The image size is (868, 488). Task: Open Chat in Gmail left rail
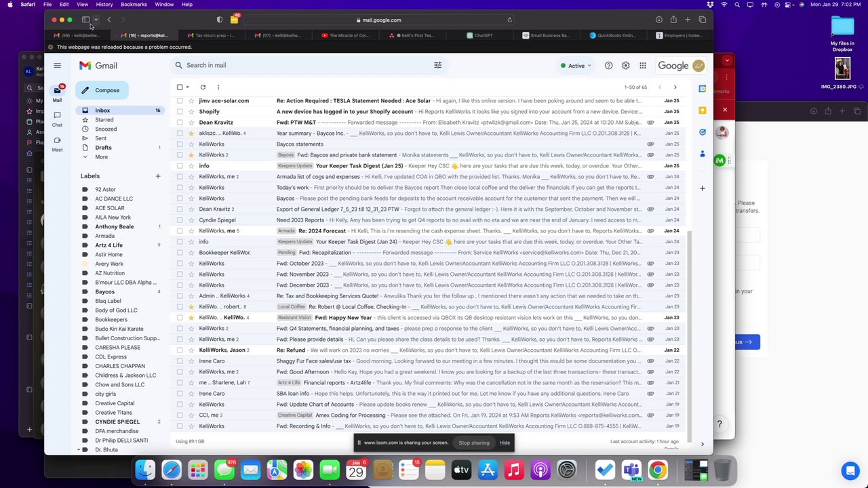pos(57,119)
